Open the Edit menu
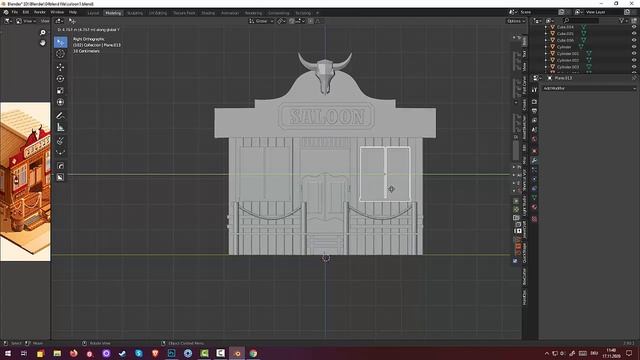The height and width of the screenshot is (360, 640). click(26, 12)
